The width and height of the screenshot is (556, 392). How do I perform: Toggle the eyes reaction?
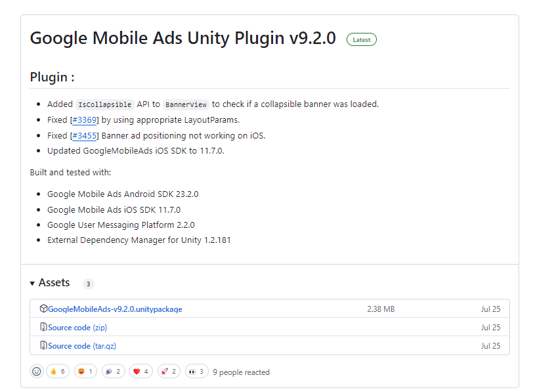point(196,372)
